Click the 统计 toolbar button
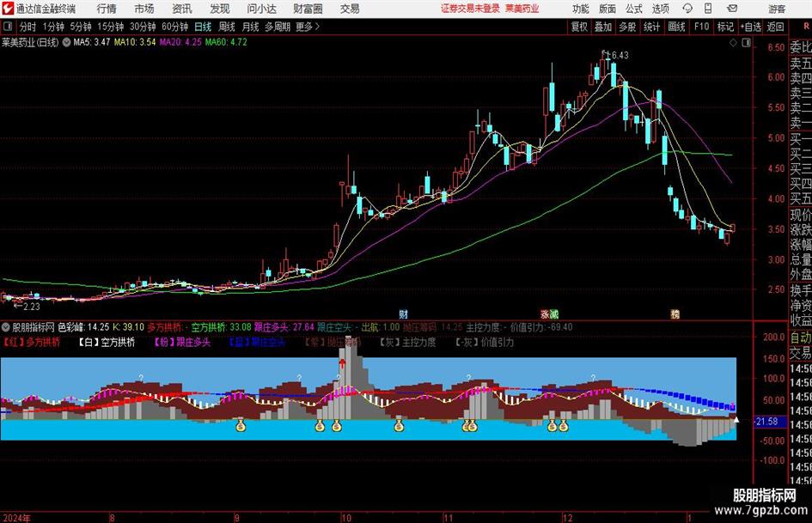Viewport: 812px width, 523px height. coord(651,27)
